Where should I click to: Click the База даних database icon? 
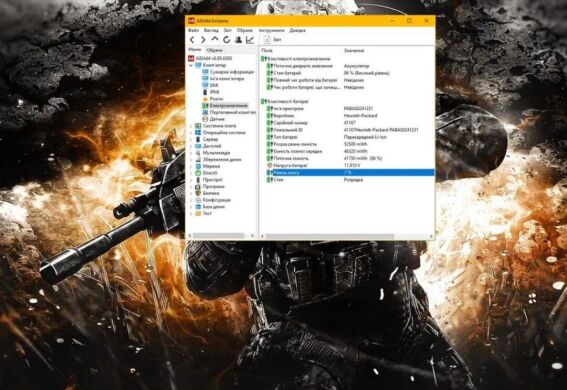click(198, 207)
